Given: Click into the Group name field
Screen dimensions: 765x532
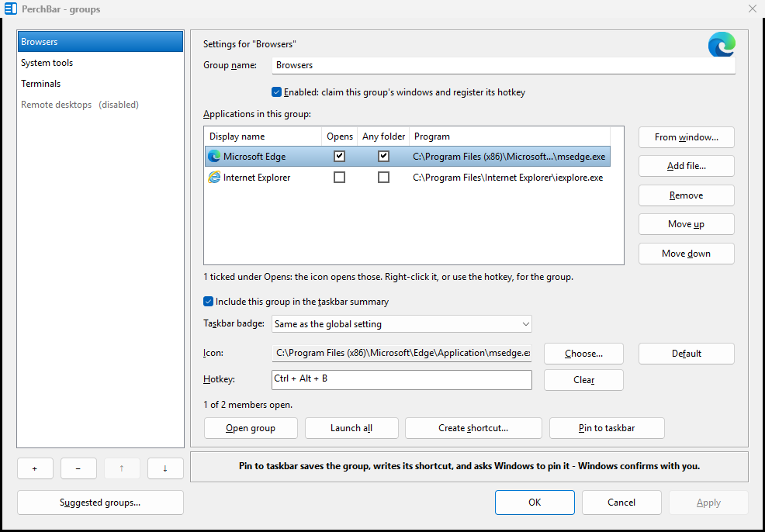Looking at the screenshot, I should (x=504, y=65).
